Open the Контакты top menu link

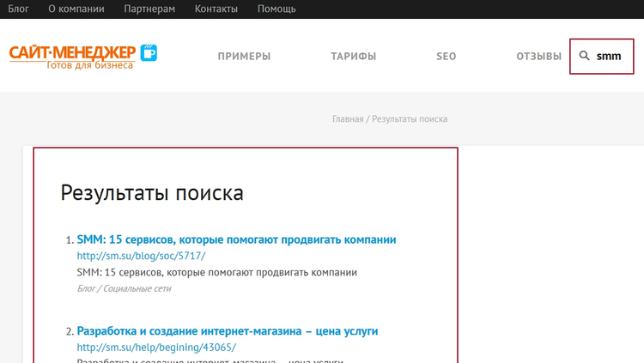tap(216, 9)
